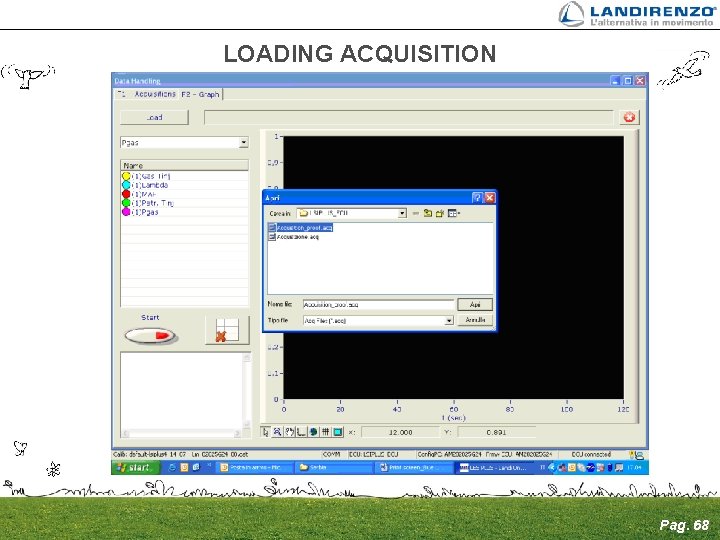Open the Print screen taskbar item
This screenshot has width=720, height=540.
coord(413,467)
